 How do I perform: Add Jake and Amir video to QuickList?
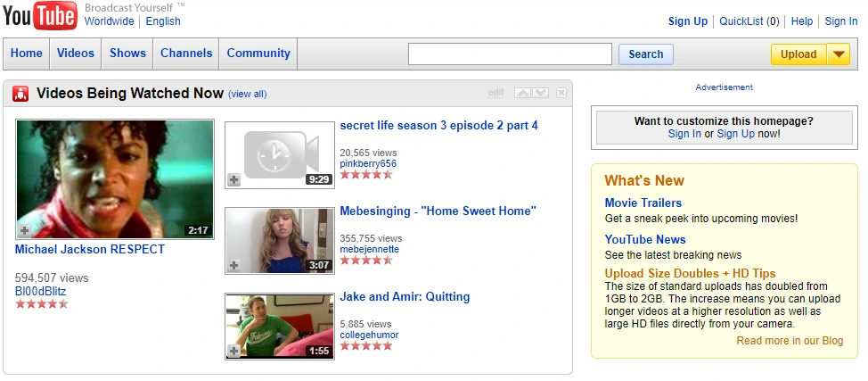[234, 351]
